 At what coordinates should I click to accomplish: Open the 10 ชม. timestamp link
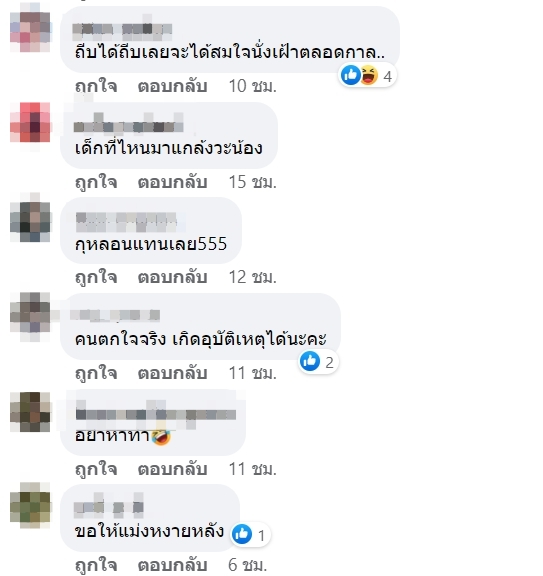pyautogui.click(x=252, y=87)
